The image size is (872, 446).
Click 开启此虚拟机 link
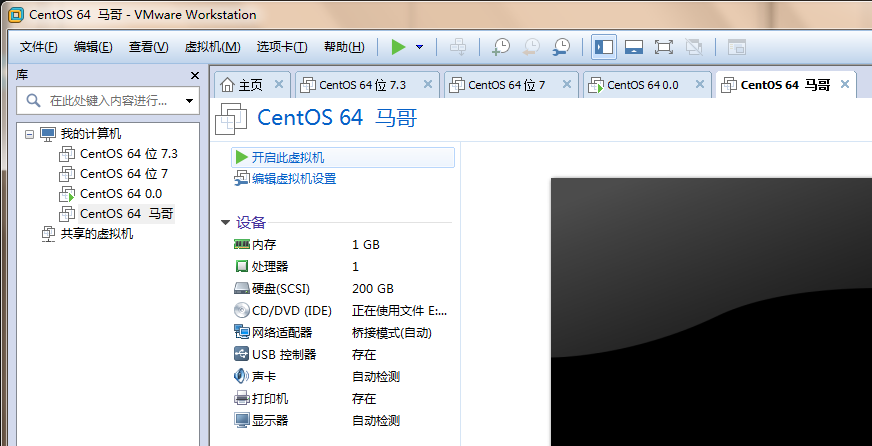pos(288,158)
